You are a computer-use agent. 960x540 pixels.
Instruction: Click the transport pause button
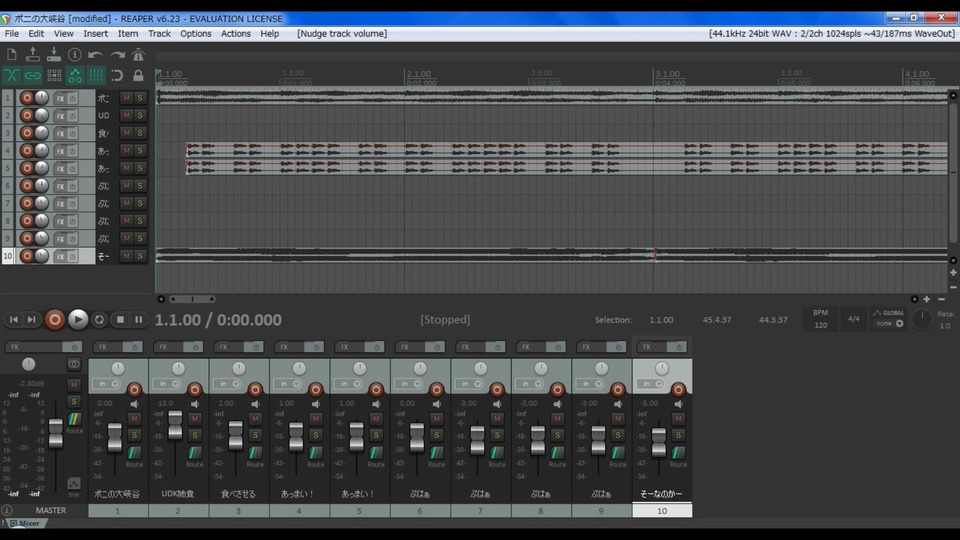point(138,320)
